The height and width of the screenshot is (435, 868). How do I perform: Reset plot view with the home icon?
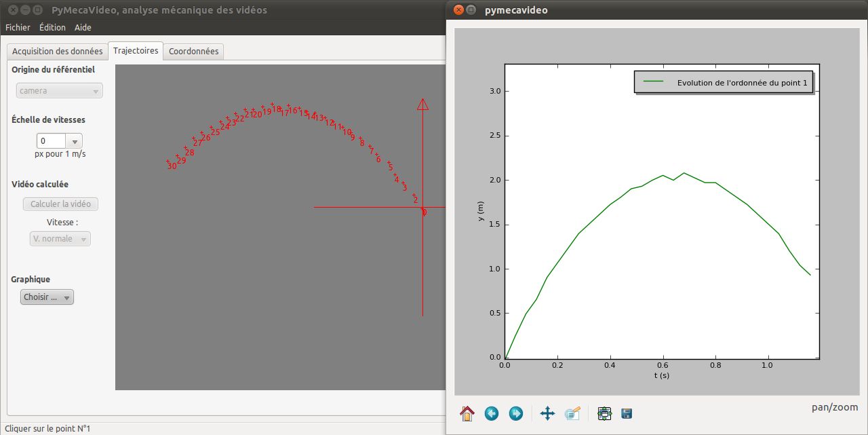467,413
